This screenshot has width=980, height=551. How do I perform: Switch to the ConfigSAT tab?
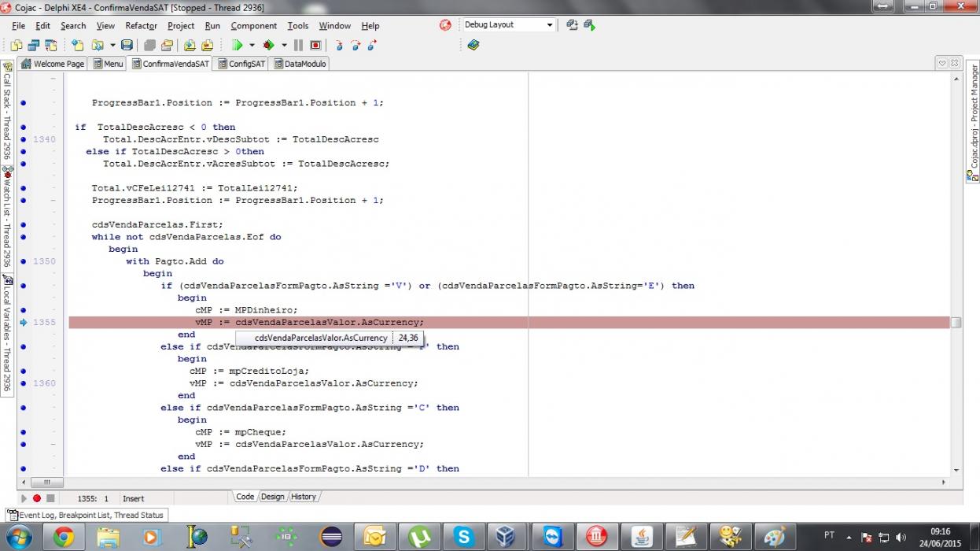241,64
